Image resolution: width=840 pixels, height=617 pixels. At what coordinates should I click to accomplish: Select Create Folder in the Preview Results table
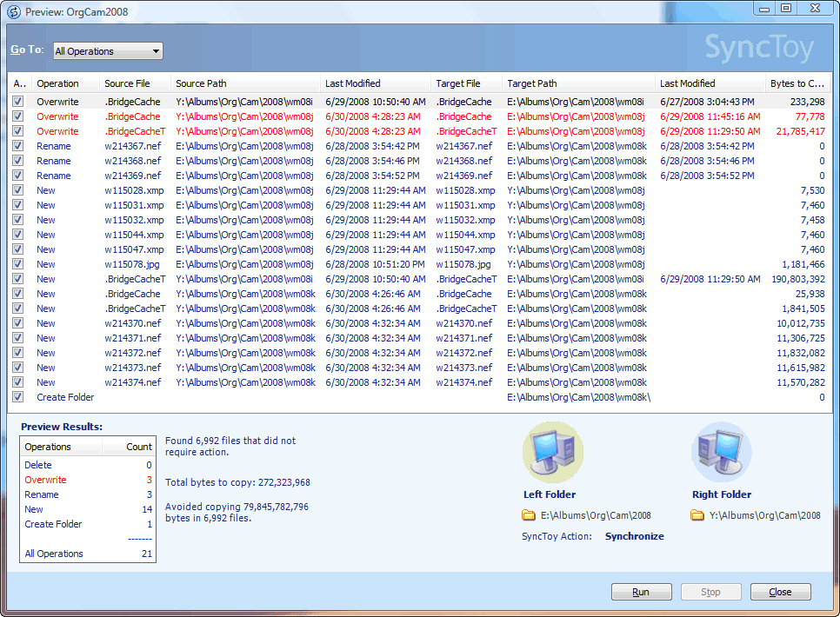pyautogui.click(x=88, y=524)
